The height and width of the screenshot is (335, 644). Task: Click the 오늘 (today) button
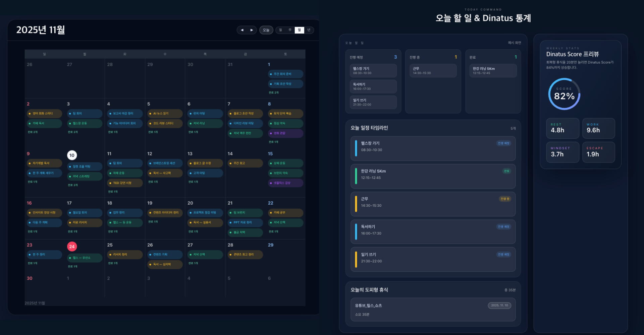coord(266,30)
